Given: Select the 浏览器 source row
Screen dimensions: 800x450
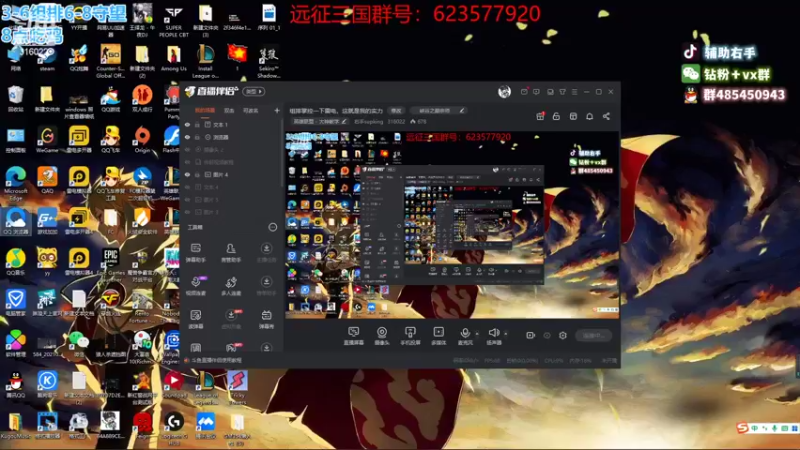Looking at the screenshot, I should point(232,137).
